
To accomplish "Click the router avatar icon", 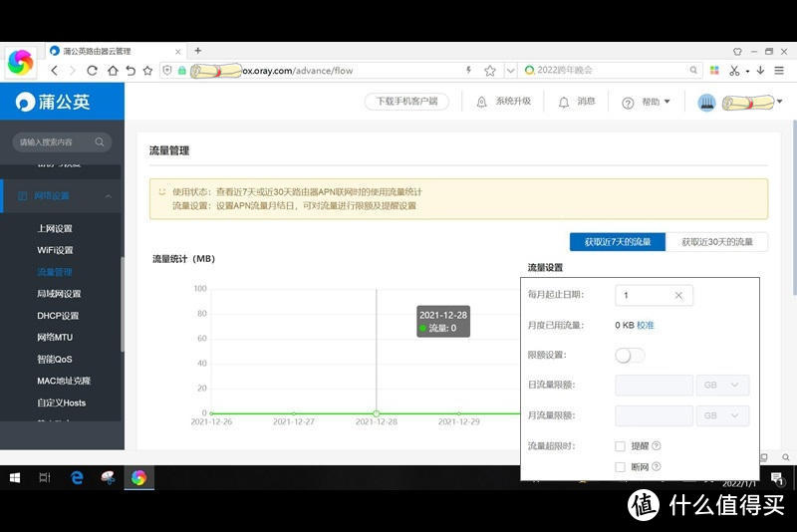I will pyautogui.click(x=706, y=103).
